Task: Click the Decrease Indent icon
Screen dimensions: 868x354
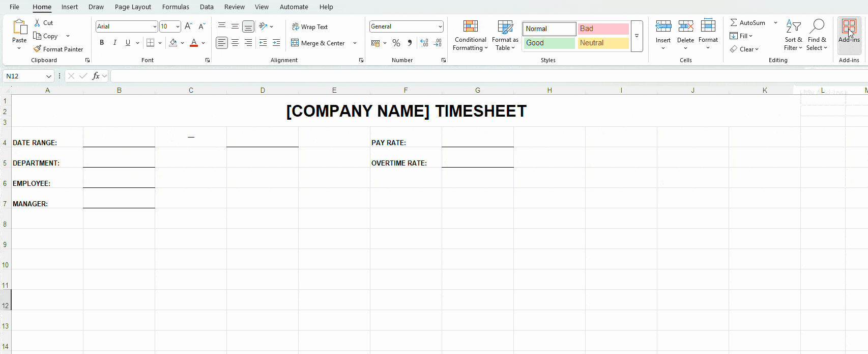Action: click(x=263, y=43)
